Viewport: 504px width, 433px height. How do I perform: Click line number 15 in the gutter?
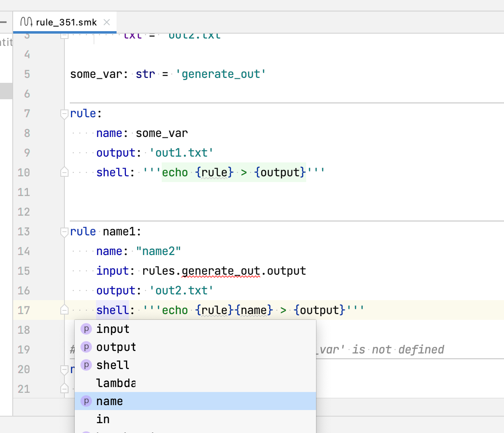(24, 271)
